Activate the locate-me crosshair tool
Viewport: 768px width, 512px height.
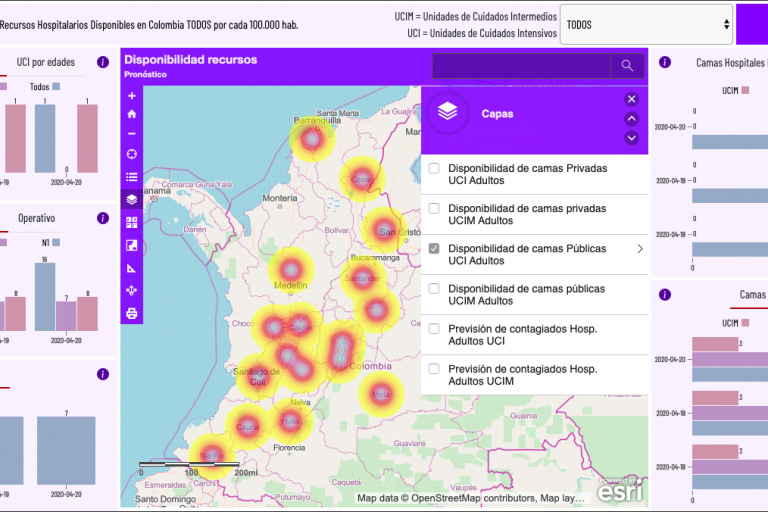[132, 154]
